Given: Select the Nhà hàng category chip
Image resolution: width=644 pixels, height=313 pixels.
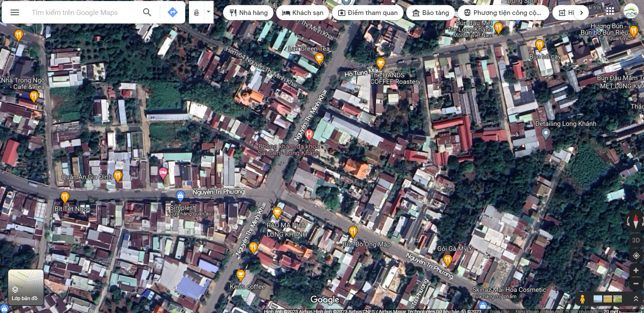Looking at the screenshot, I should coord(249,13).
